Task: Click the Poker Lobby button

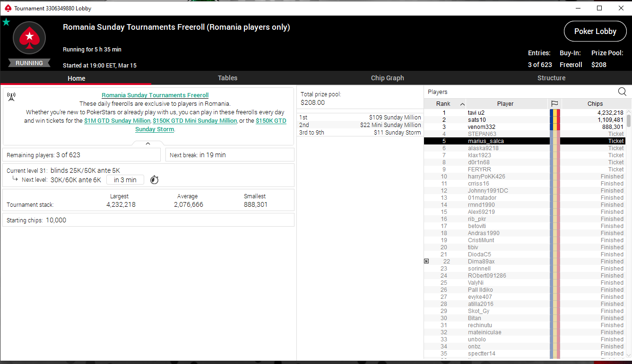Action: (x=595, y=31)
